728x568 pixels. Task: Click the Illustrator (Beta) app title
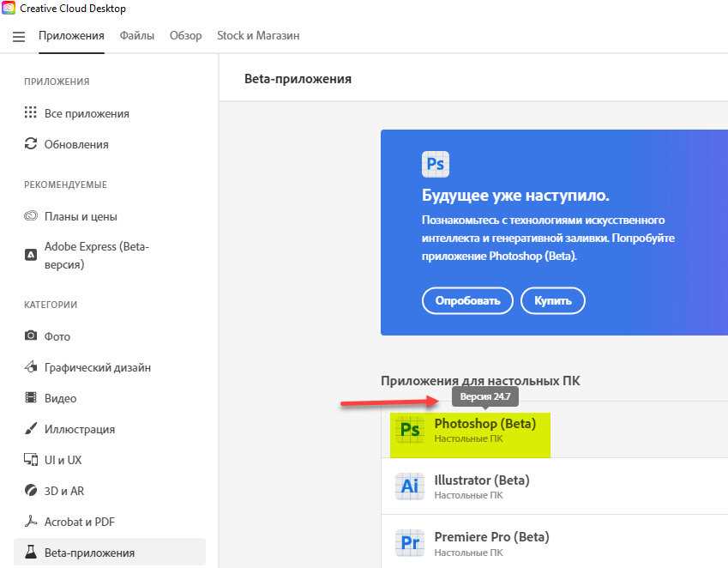coord(482,480)
